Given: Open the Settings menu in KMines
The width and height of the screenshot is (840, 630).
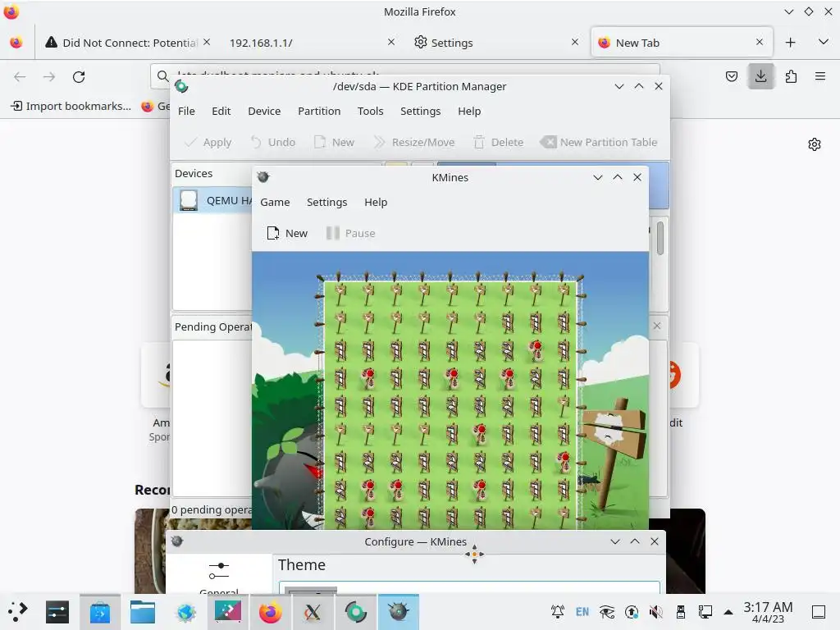Looking at the screenshot, I should 326,202.
